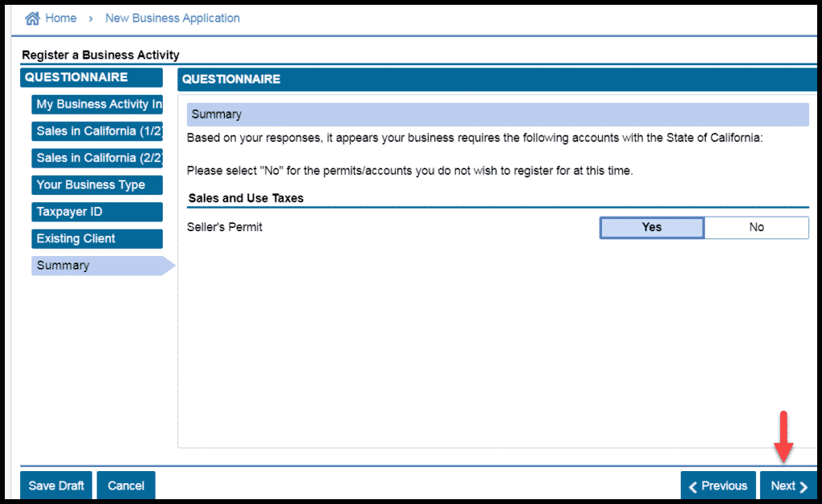The height and width of the screenshot is (504, 822).
Task: Click the QUESTIONNAIRE sidebar header
Action: (x=76, y=78)
